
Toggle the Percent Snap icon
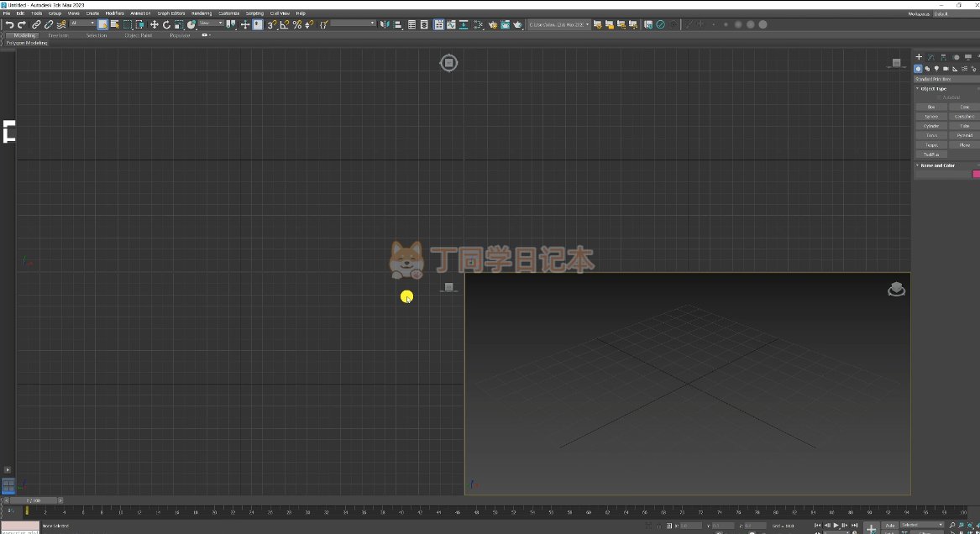[296, 25]
